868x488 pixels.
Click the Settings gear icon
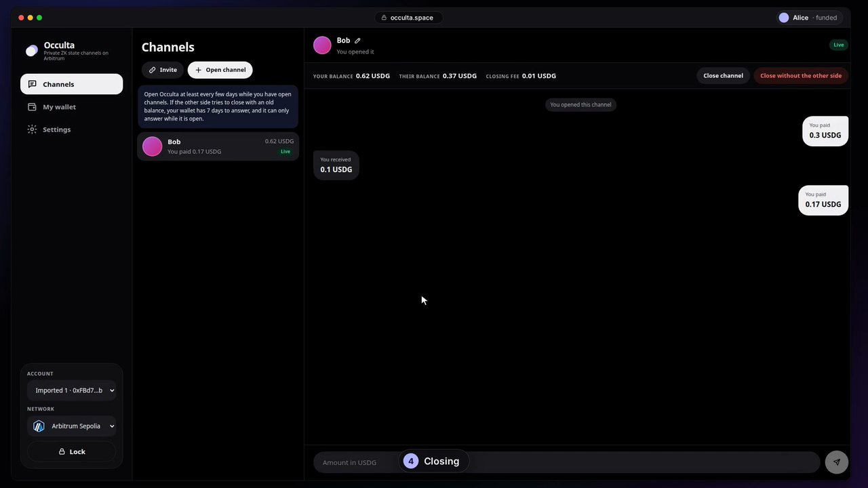[32, 129]
